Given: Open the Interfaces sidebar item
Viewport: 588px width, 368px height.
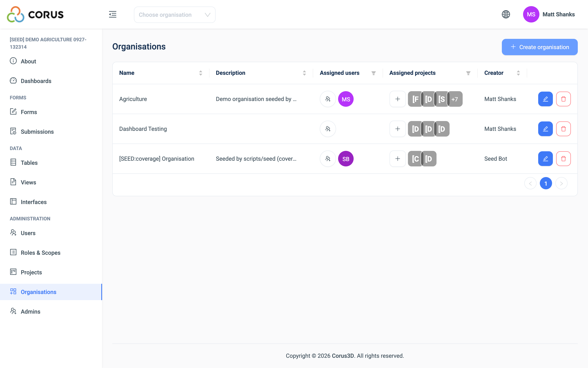Looking at the screenshot, I should [51, 202].
